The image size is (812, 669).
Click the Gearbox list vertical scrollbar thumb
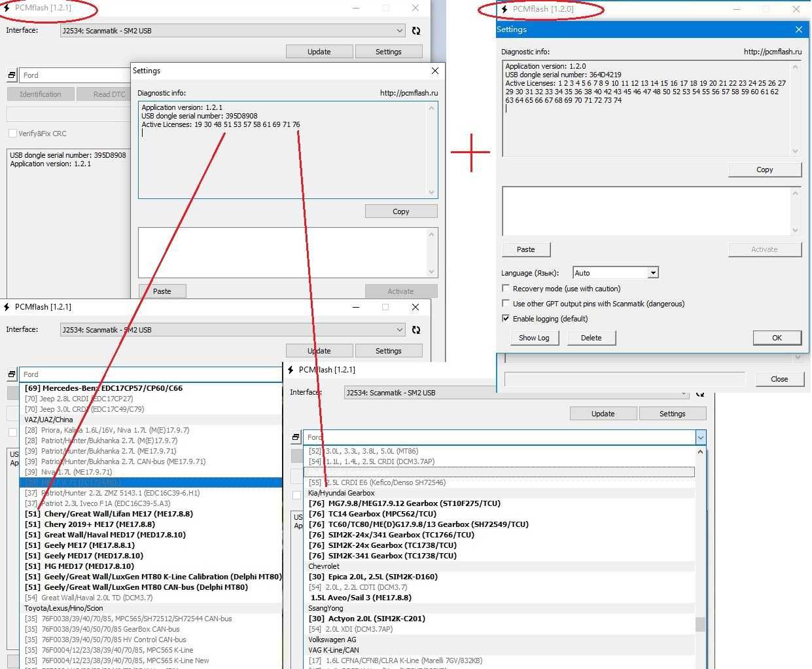tap(700, 624)
